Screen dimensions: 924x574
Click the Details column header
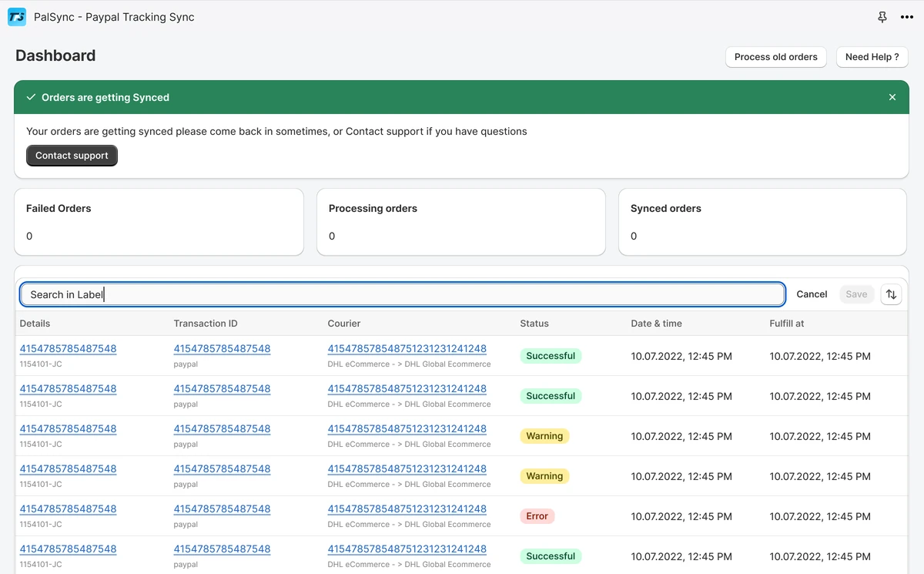pyautogui.click(x=35, y=324)
